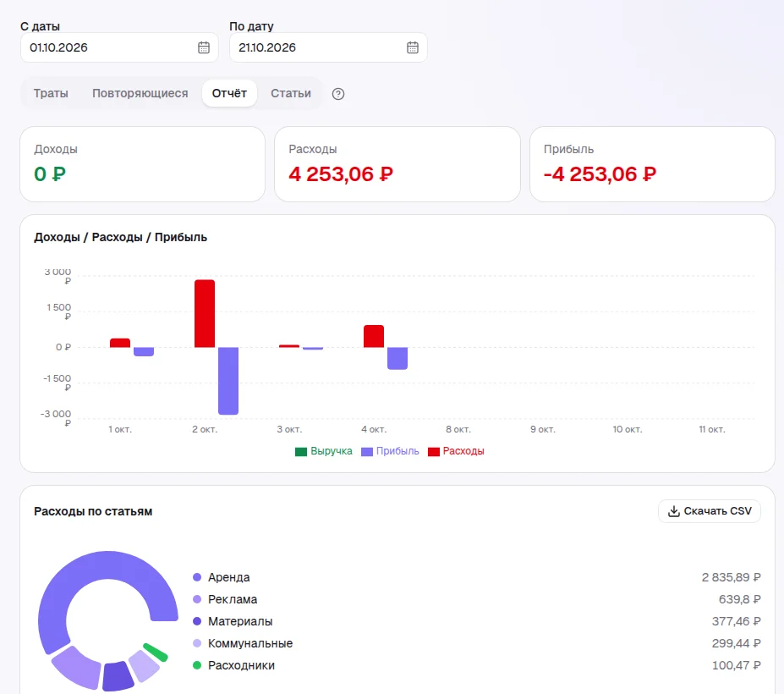Click the Коммунальные legend color dot
Image resolution: width=784 pixels, height=694 pixels.
coord(197,643)
